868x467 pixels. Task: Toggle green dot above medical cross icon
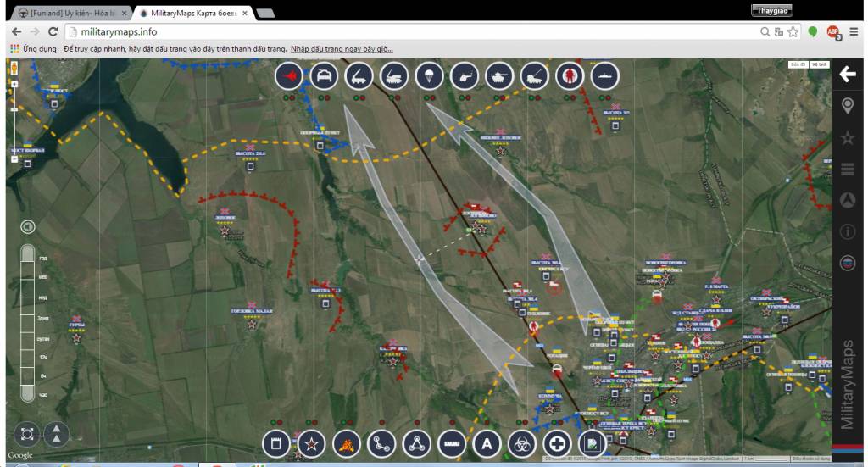pyautogui.click(x=554, y=423)
